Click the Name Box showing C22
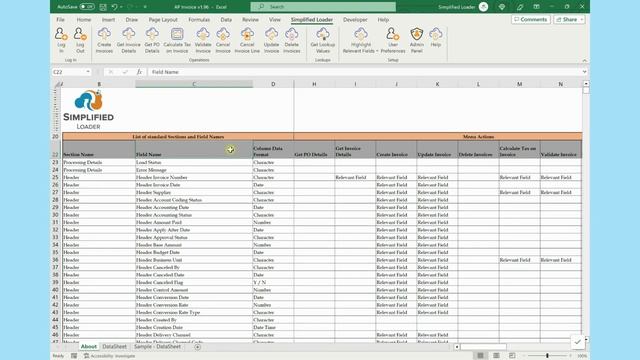Image resolution: width=640 pixels, height=360 pixels. [x=69, y=72]
